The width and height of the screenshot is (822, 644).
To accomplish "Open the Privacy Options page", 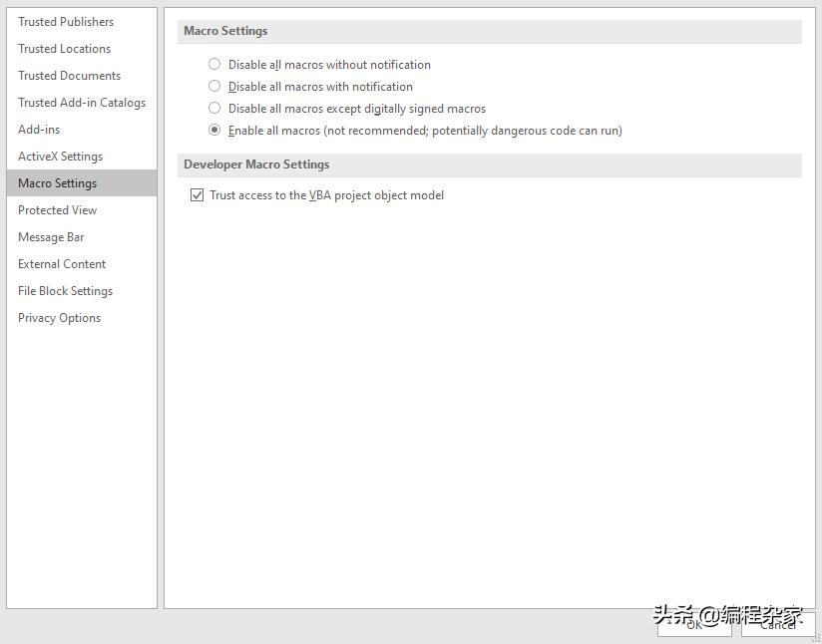I will (57, 317).
